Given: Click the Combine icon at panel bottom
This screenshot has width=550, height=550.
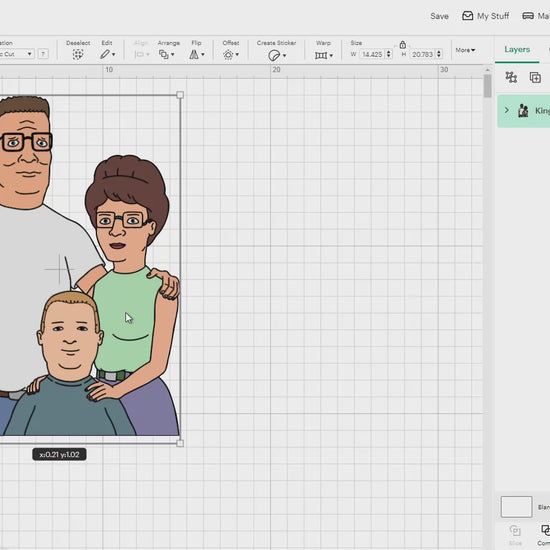Looking at the screenshot, I should 545,530.
